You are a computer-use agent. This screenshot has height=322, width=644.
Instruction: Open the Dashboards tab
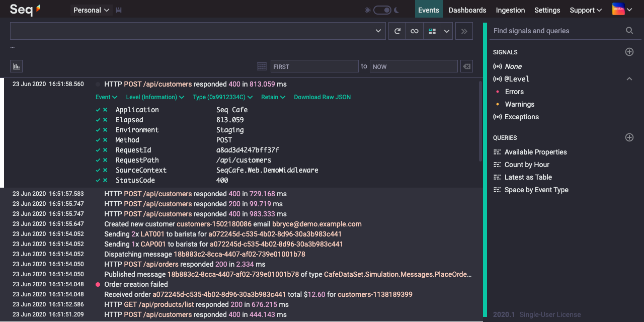[467, 10]
